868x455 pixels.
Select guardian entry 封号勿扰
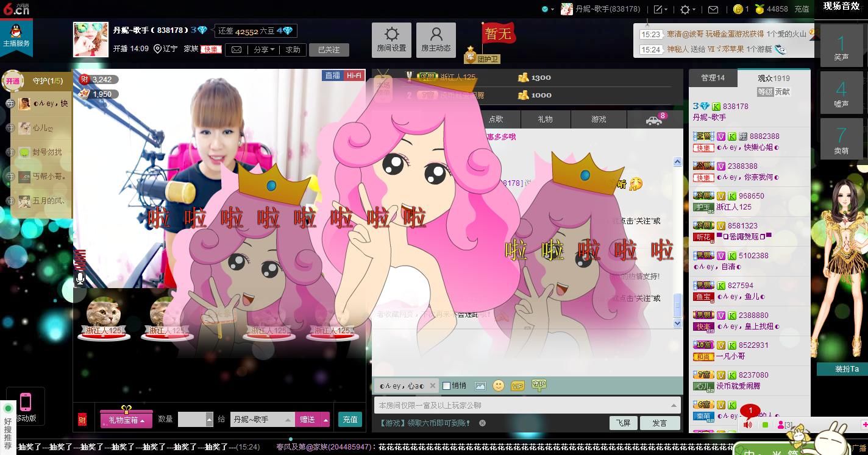(x=40, y=152)
